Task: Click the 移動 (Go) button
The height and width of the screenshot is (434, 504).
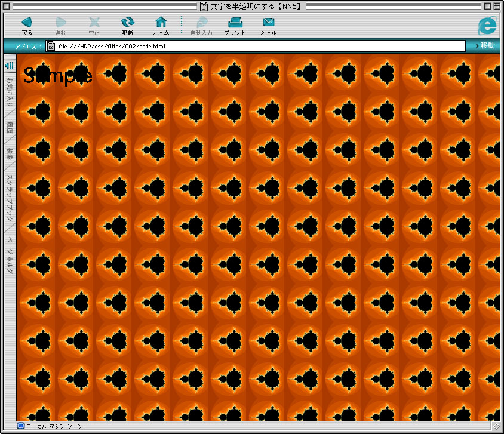Action: click(x=485, y=46)
